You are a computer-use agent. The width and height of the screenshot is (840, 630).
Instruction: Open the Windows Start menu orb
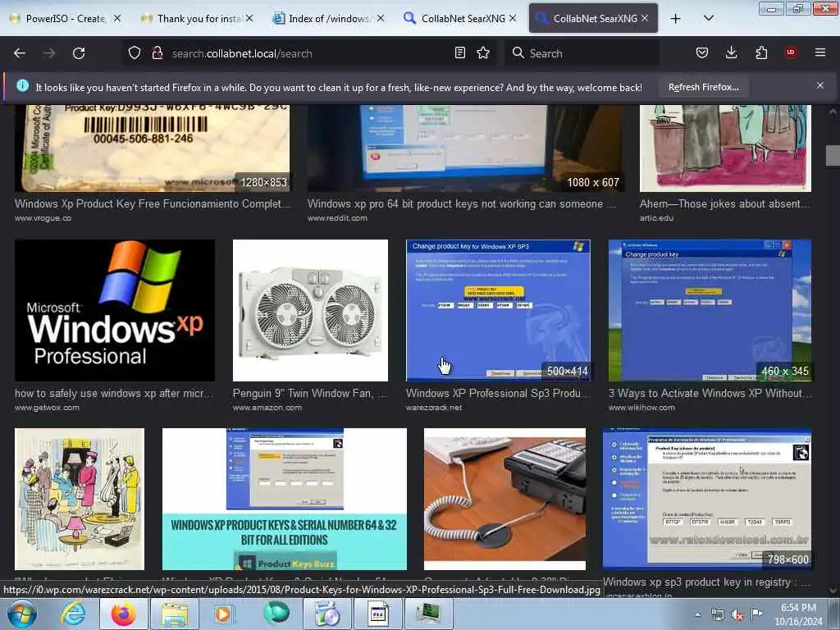click(21, 614)
